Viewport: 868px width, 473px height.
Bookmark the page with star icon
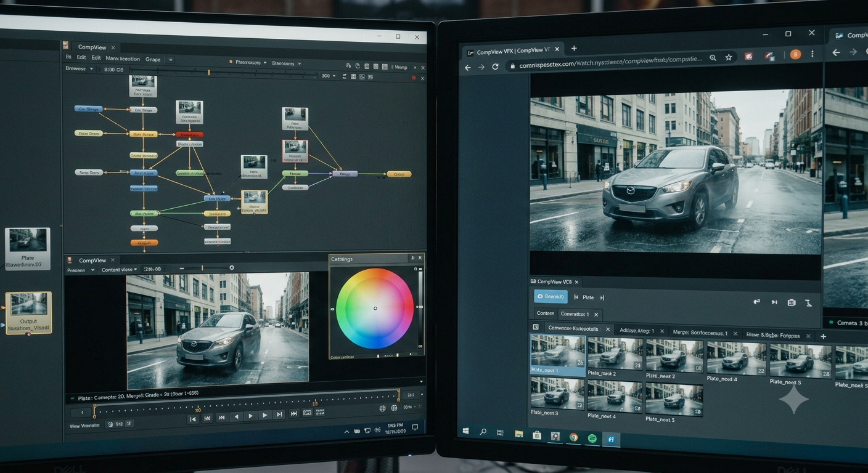click(x=729, y=57)
